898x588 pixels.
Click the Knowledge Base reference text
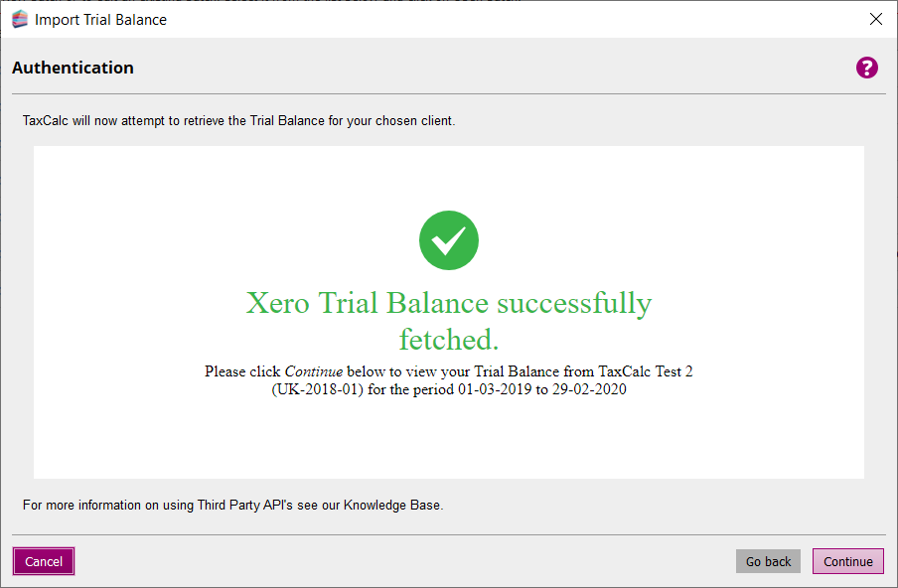coord(392,505)
